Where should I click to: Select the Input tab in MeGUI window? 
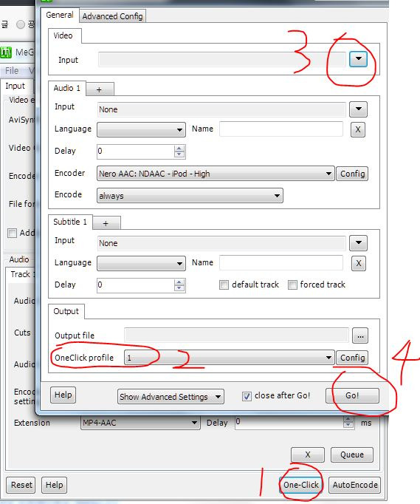pos(15,86)
